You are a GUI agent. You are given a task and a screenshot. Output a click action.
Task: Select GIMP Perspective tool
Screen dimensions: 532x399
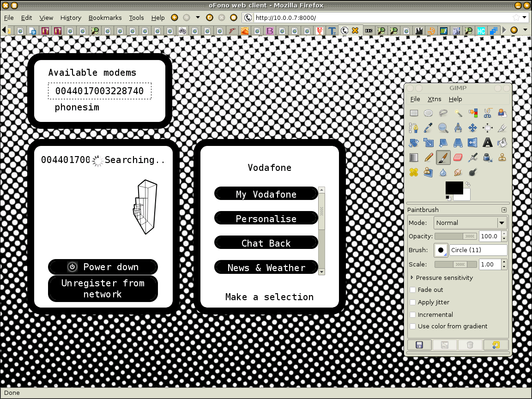458,143
